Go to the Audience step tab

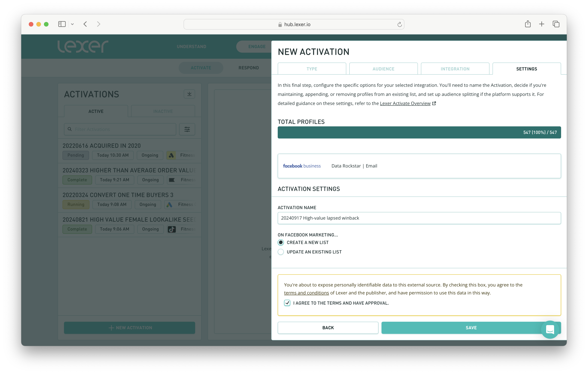(383, 69)
